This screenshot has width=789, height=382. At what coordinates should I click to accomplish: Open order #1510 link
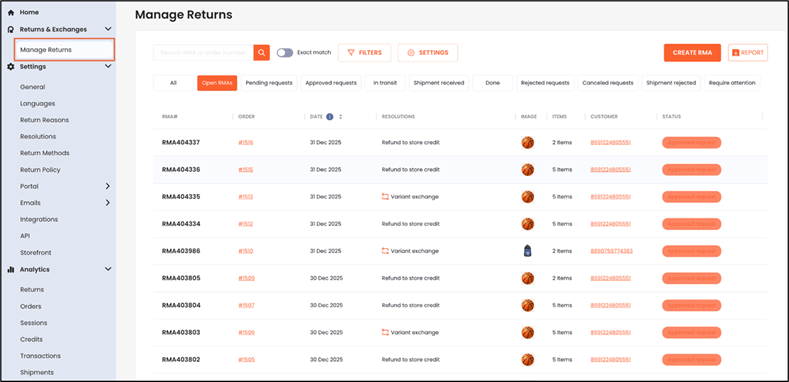[246, 251]
